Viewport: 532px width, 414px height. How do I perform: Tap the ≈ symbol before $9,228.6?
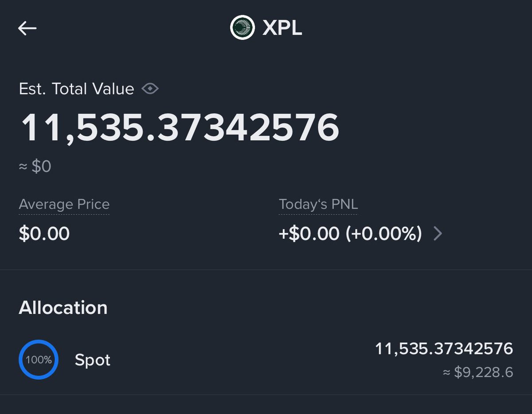tap(447, 372)
